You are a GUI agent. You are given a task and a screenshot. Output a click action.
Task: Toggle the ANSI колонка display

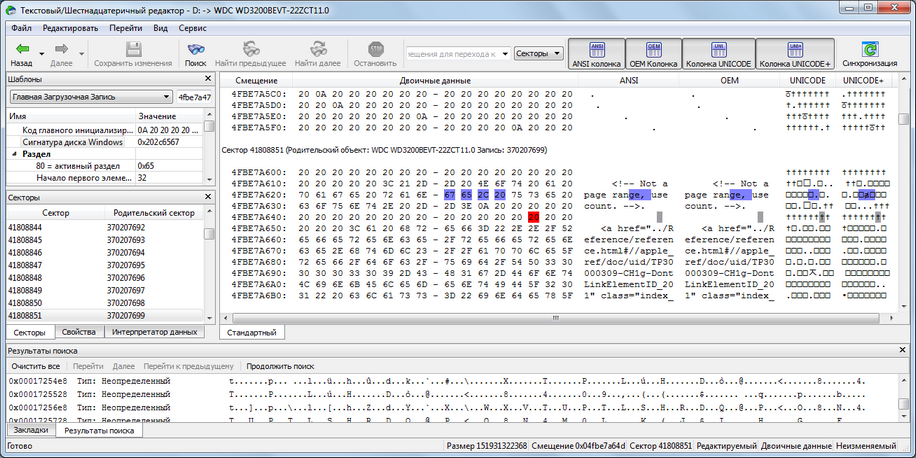pyautogui.click(x=596, y=54)
